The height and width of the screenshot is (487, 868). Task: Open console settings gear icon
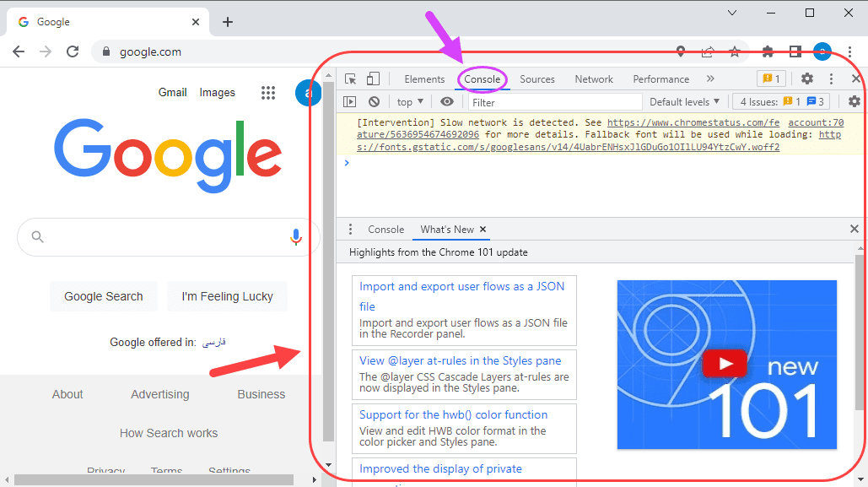855,101
